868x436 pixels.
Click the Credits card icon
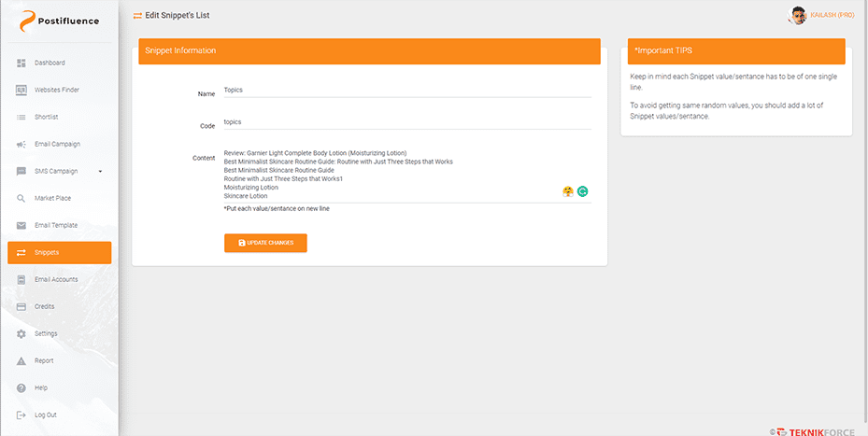21,306
